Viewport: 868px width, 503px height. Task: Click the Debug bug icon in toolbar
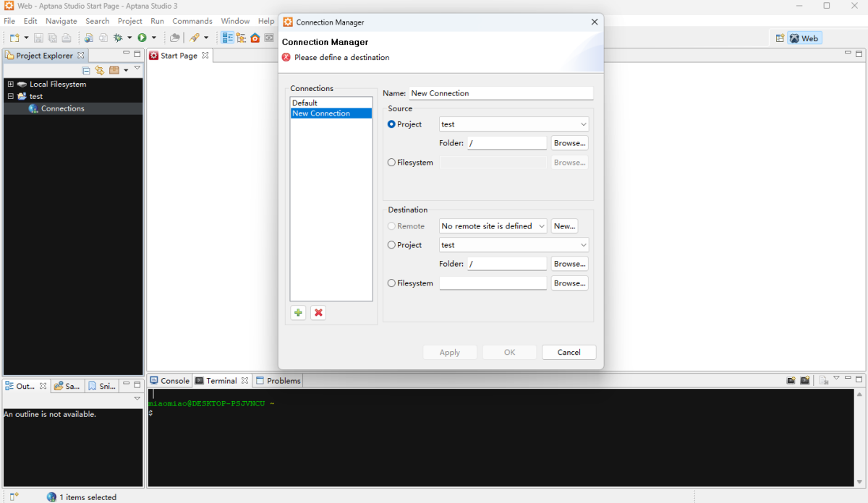(117, 38)
